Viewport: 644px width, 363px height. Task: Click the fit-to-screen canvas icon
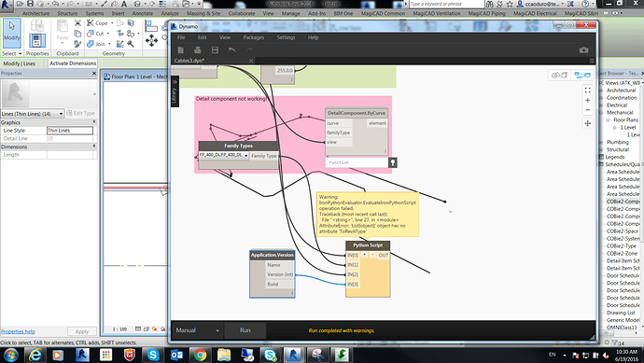click(x=588, y=90)
